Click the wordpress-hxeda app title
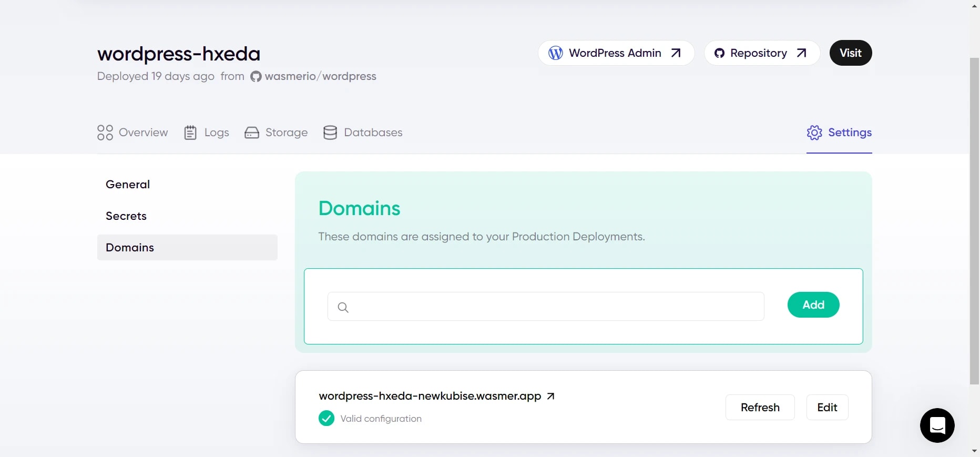 [179, 54]
